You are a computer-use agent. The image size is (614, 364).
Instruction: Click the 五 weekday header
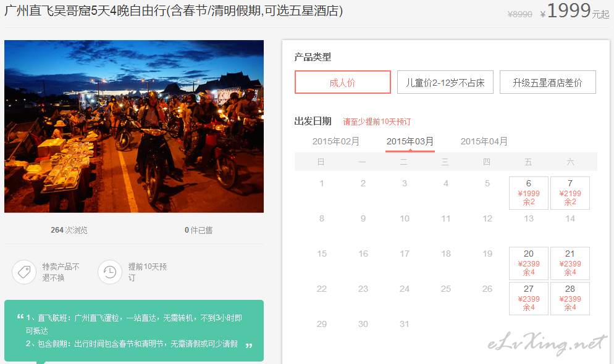pos(529,162)
